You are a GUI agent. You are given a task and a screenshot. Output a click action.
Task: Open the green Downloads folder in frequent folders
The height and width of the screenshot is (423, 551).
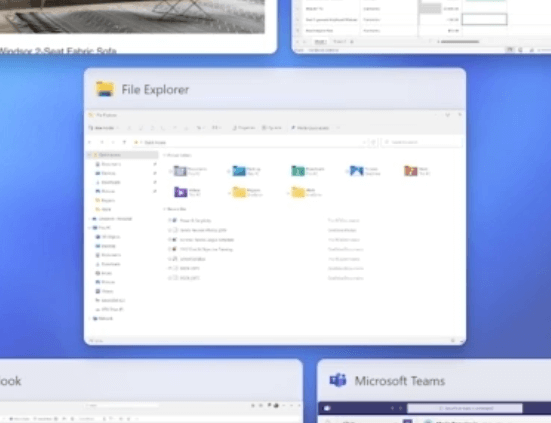tap(298, 171)
